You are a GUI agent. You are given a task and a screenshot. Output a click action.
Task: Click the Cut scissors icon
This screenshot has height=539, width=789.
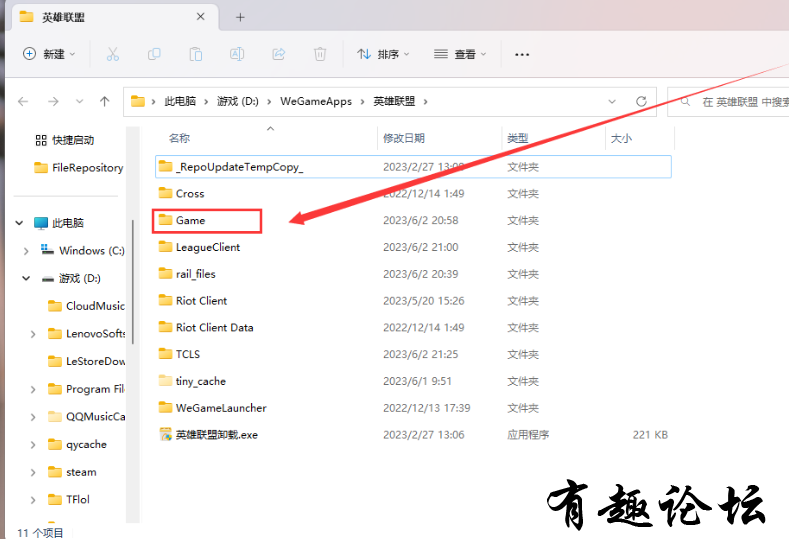(x=113, y=54)
